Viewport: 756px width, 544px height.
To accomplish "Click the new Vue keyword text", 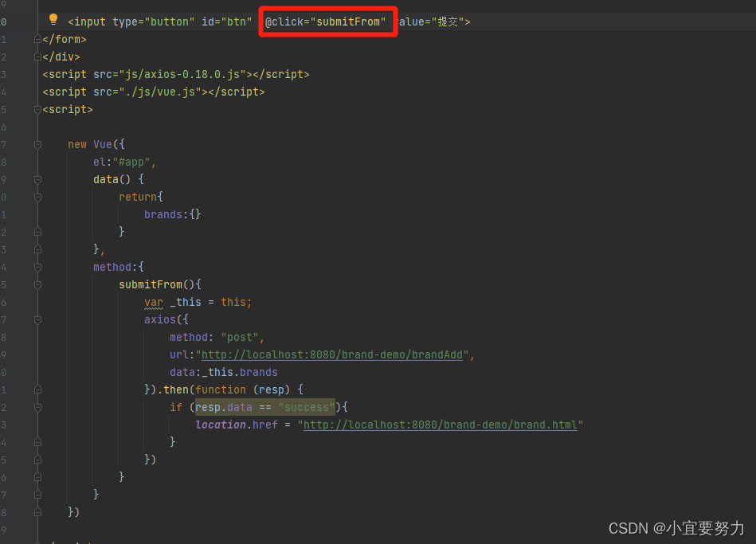I will point(90,144).
